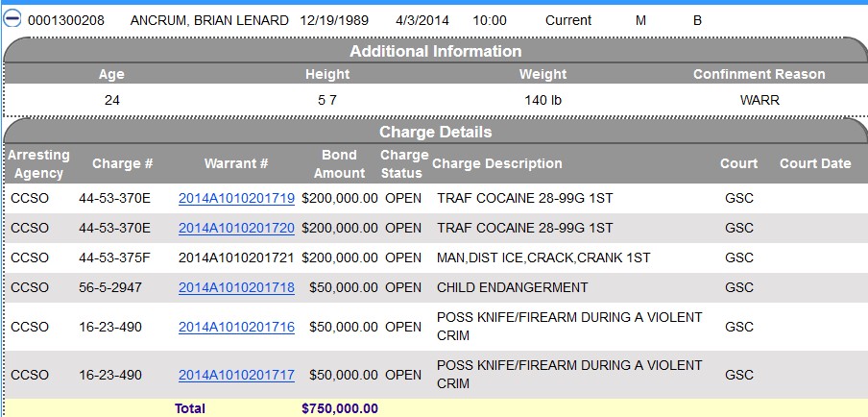Click unlinked warrant number 2014A1010201721
Viewport: 868px width, 417px height.
click(236, 258)
